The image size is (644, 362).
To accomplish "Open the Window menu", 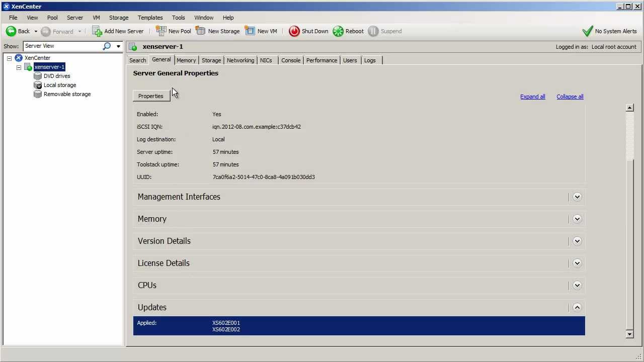I will [x=204, y=18].
